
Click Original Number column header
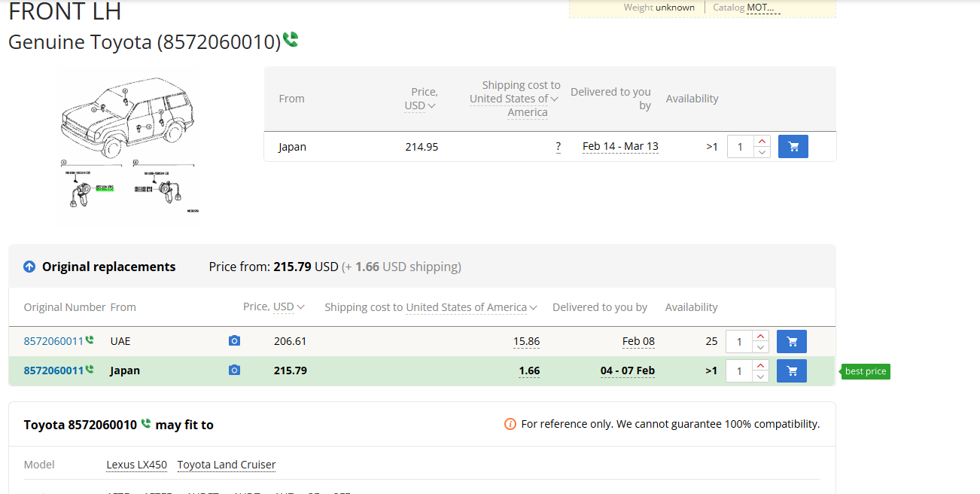click(x=65, y=307)
